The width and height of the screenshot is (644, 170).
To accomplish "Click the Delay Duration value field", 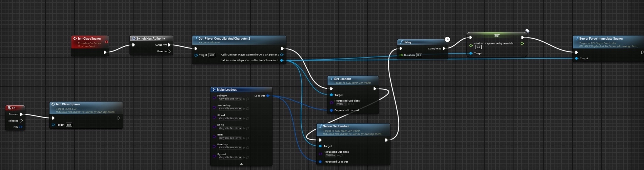I will [x=419, y=55].
